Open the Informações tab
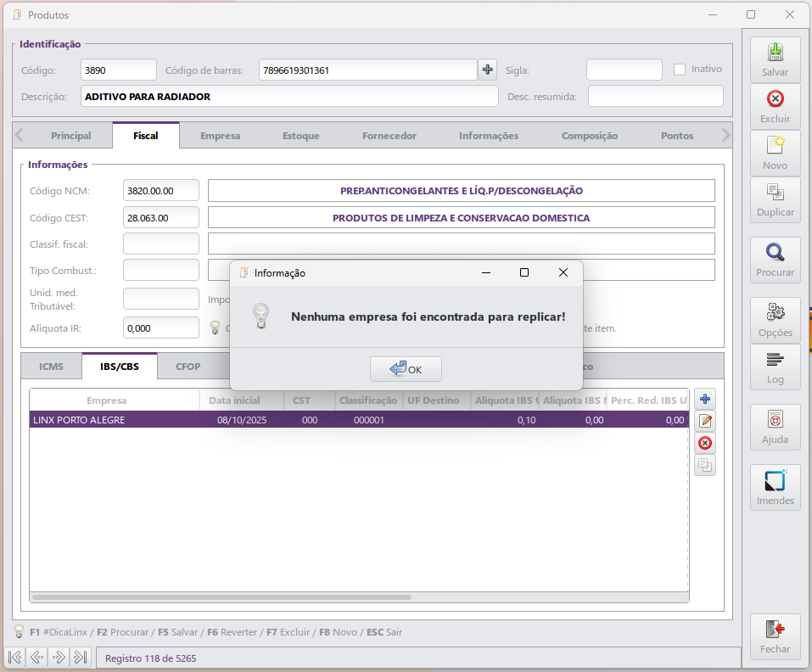Viewport: 812px width, 672px height. click(489, 136)
